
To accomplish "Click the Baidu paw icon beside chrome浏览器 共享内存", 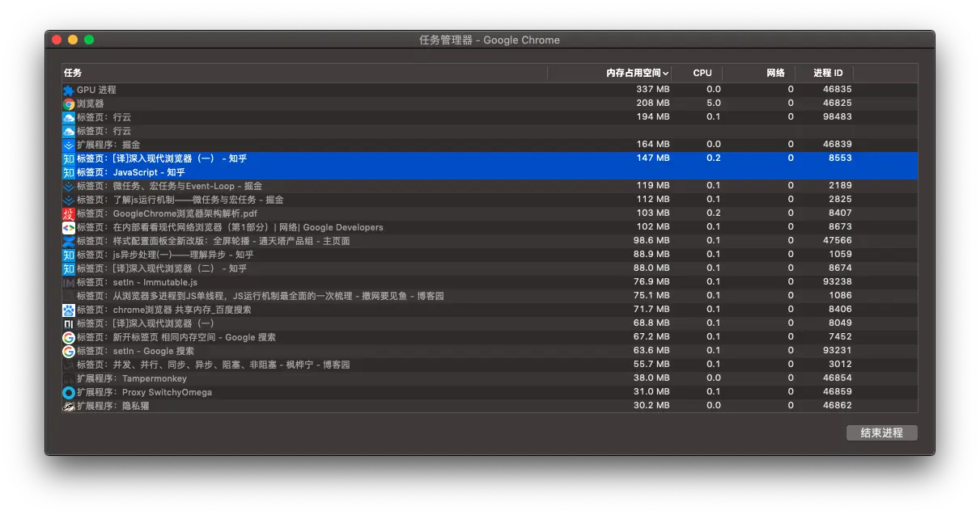I will tap(69, 310).
